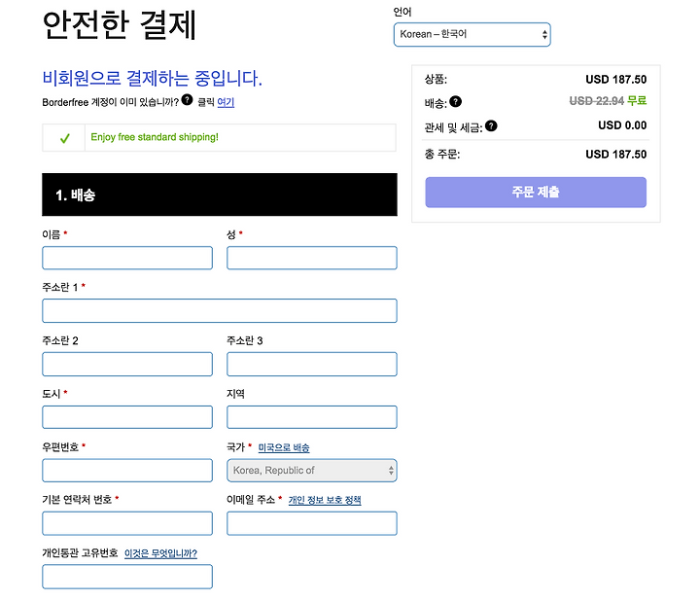Screen dimensions: 700x601
Task: Click into the 주소란 3 address field
Action: pyautogui.click(x=312, y=364)
